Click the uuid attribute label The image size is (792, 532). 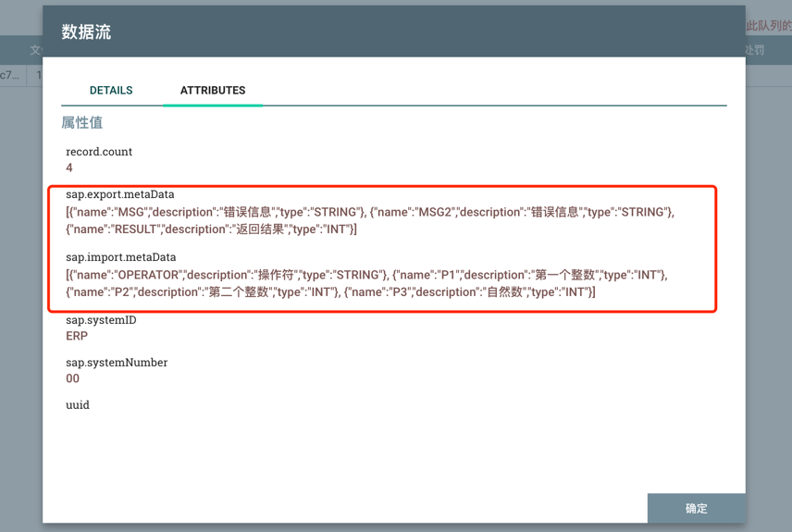(78, 405)
